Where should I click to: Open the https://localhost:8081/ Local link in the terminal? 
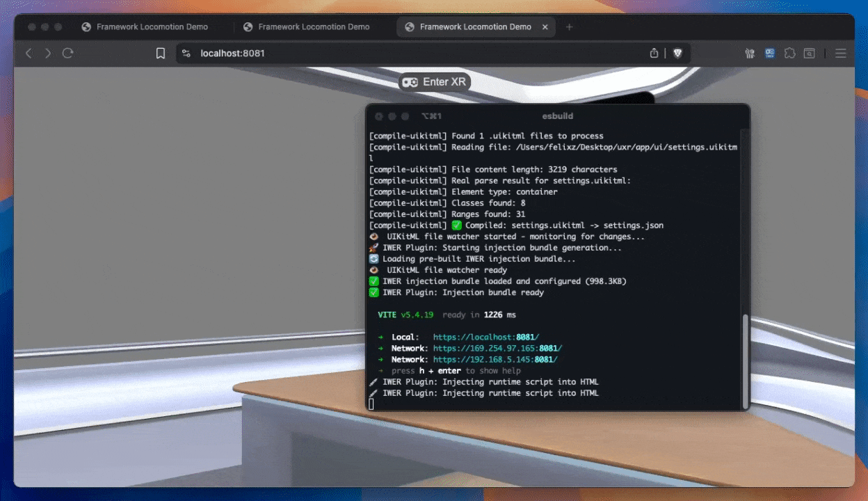485,337
